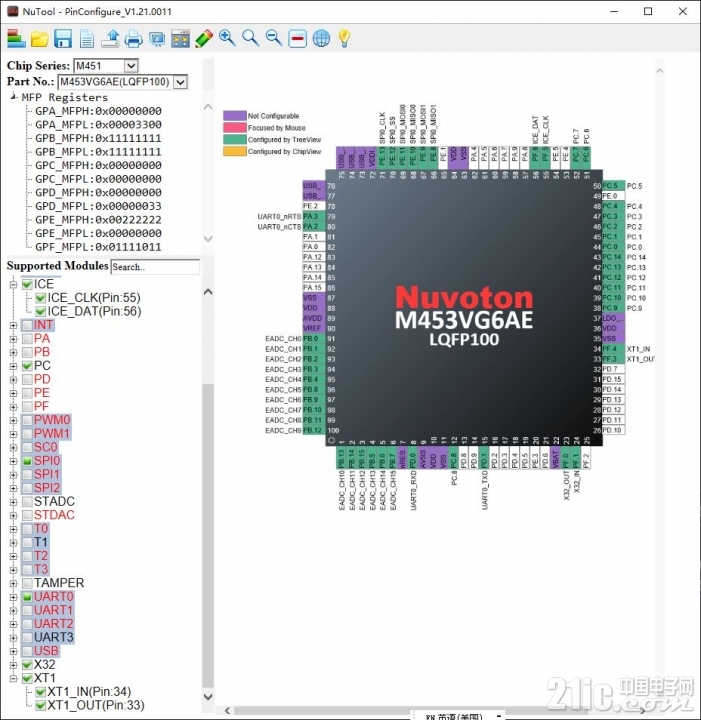The height and width of the screenshot is (720, 701).
Task: Click the dual monitor icon
Action: point(157,39)
